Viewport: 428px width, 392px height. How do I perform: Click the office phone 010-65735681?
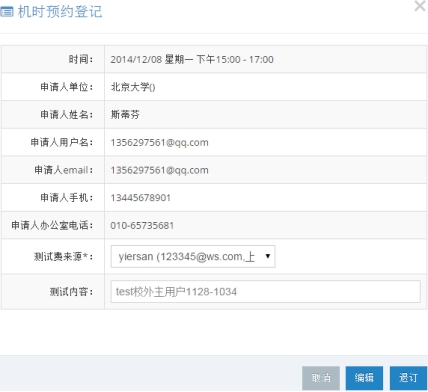(142, 226)
